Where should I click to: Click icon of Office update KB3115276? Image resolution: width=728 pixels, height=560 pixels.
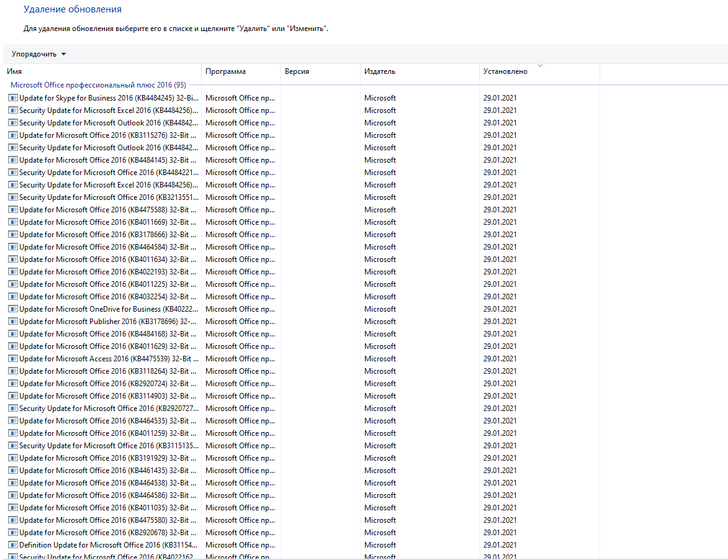tap(13, 135)
